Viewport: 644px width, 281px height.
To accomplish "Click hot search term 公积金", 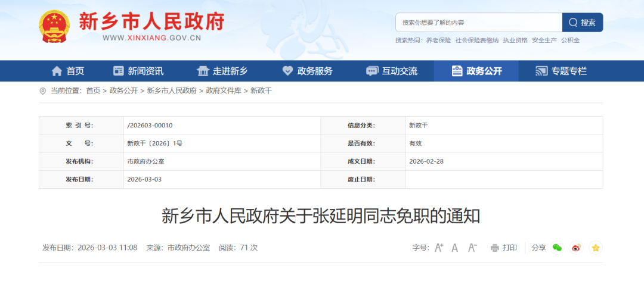I will [x=570, y=40].
